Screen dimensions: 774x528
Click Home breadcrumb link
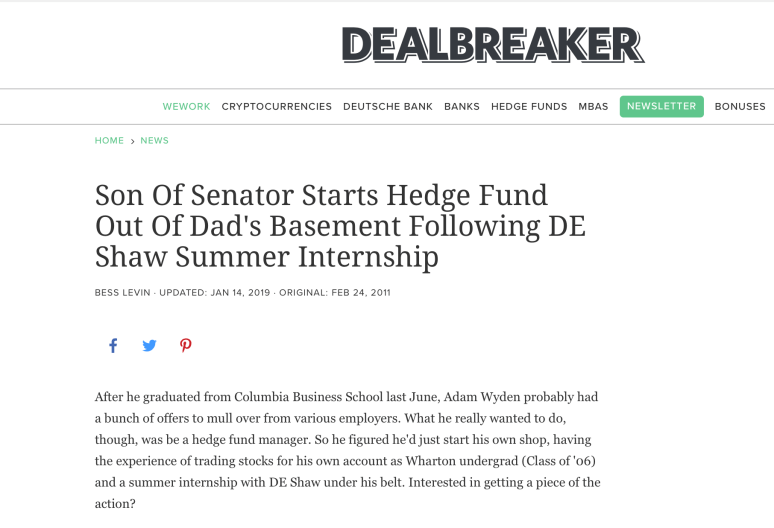pyautogui.click(x=109, y=141)
